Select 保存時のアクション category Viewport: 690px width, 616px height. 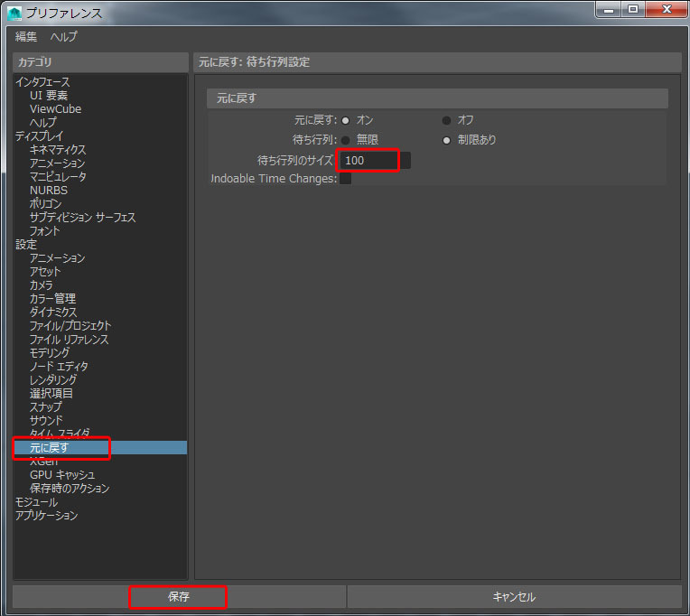[x=70, y=489]
